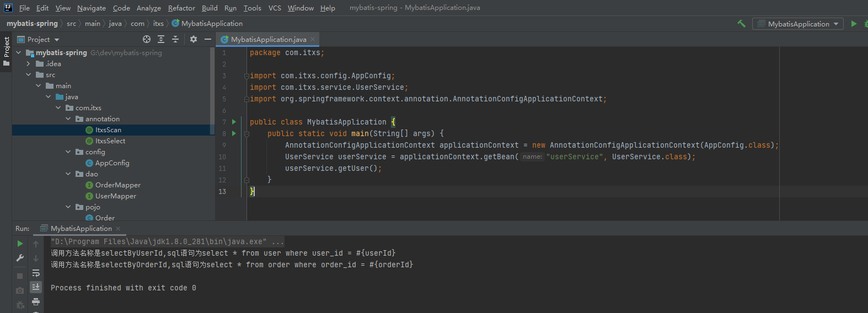The width and height of the screenshot is (868, 313).
Task: Click the print icon in Run console
Action: click(36, 301)
